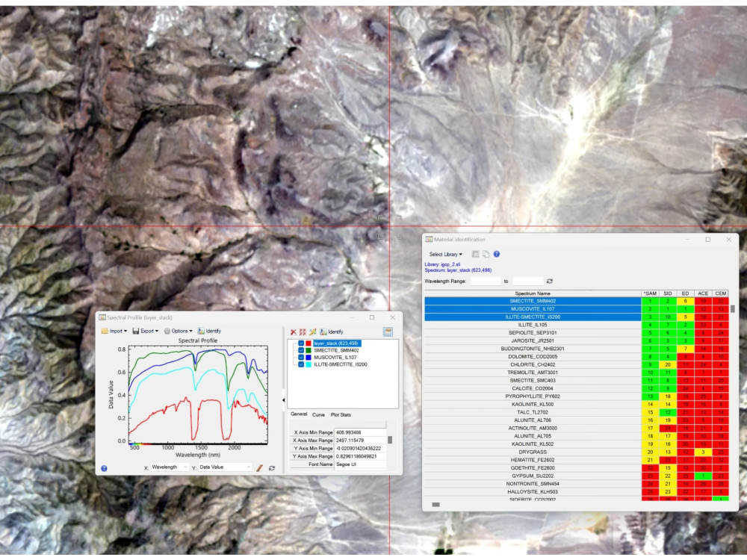This screenshot has width=747, height=560.
Task: Select the JAROSITE_JR2501 row
Action: (x=533, y=341)
